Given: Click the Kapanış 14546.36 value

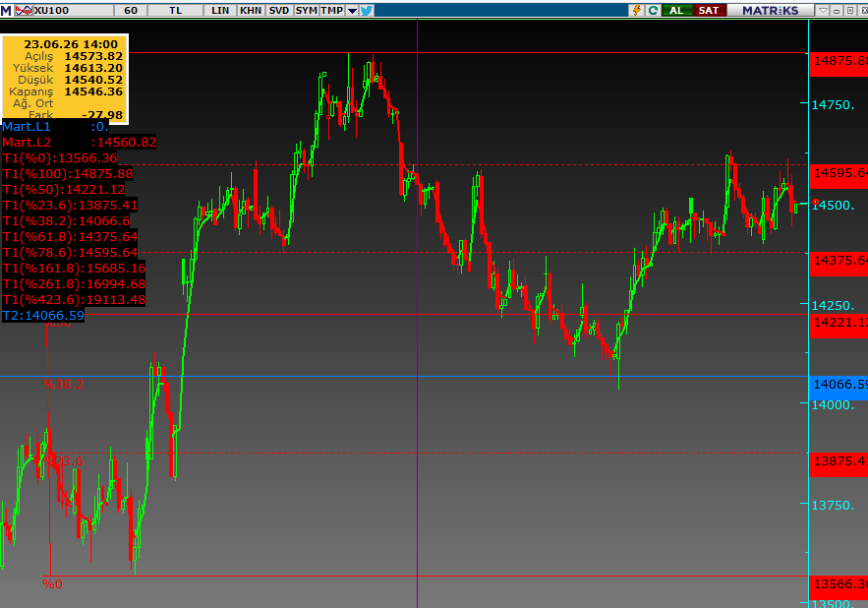Looking at the screenshot, I should 93,91.
